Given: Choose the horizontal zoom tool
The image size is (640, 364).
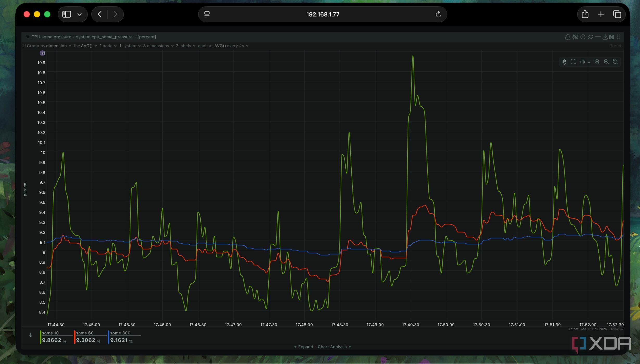Looking at the screenshot, I should click(582, 62).
